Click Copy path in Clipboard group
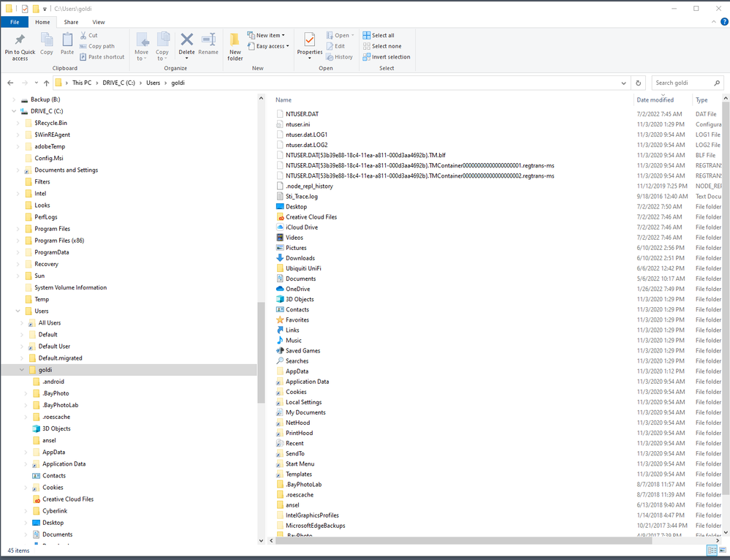The image size is (730, 560). point(97,46)
